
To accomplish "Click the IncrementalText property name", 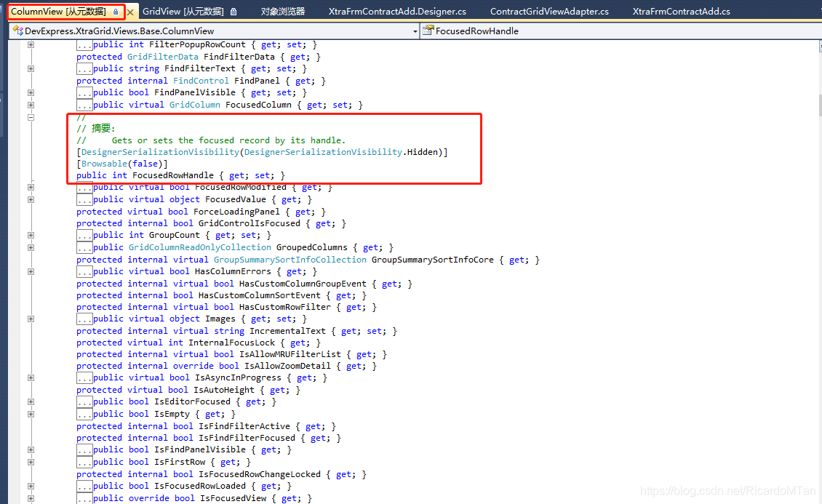I will (288, 331).
